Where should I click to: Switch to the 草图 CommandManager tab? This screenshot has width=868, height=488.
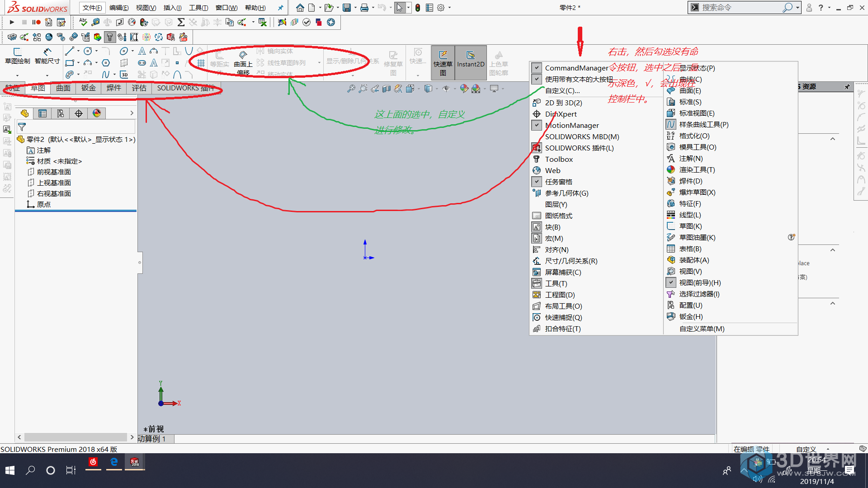(x=38, y=88)
